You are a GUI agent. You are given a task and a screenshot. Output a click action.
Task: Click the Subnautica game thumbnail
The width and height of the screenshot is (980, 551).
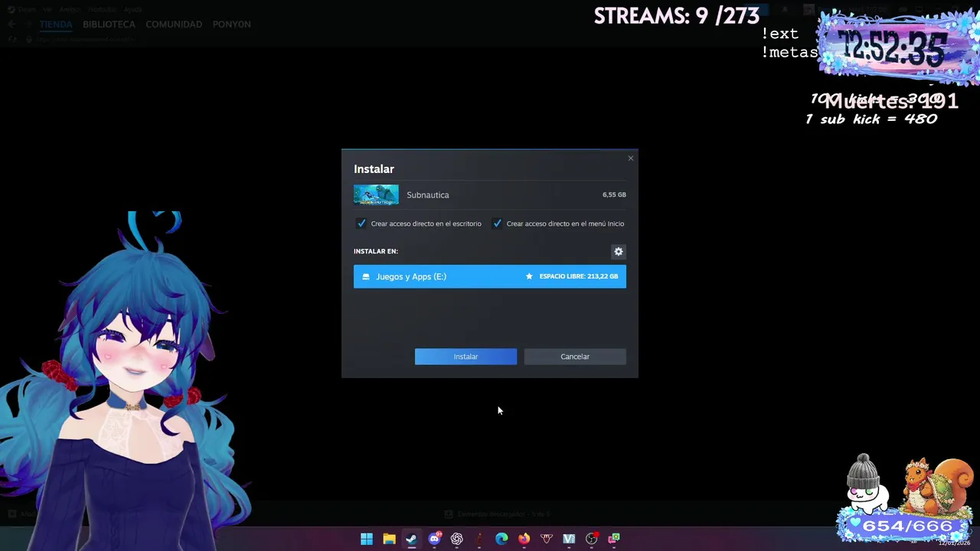(x=376, y=195)
